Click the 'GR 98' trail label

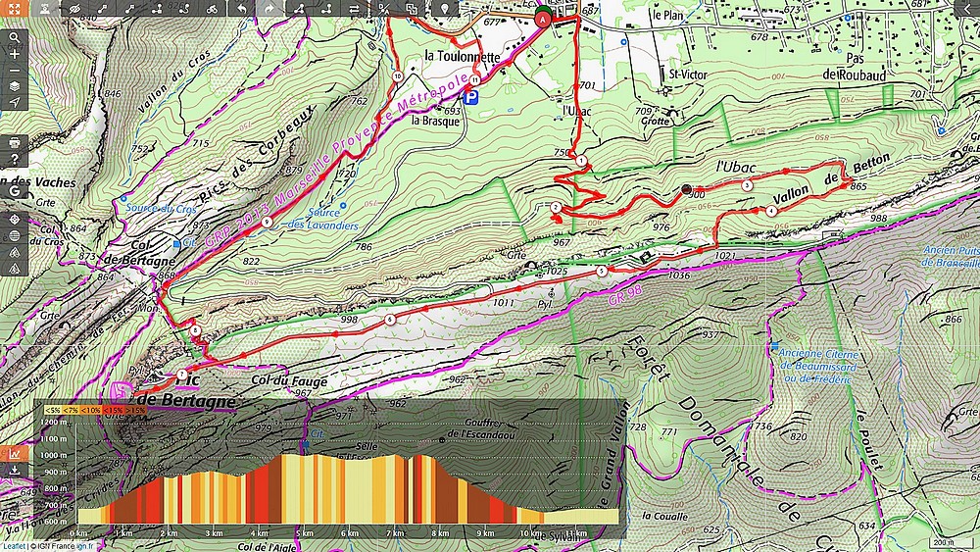coord(624,295)
